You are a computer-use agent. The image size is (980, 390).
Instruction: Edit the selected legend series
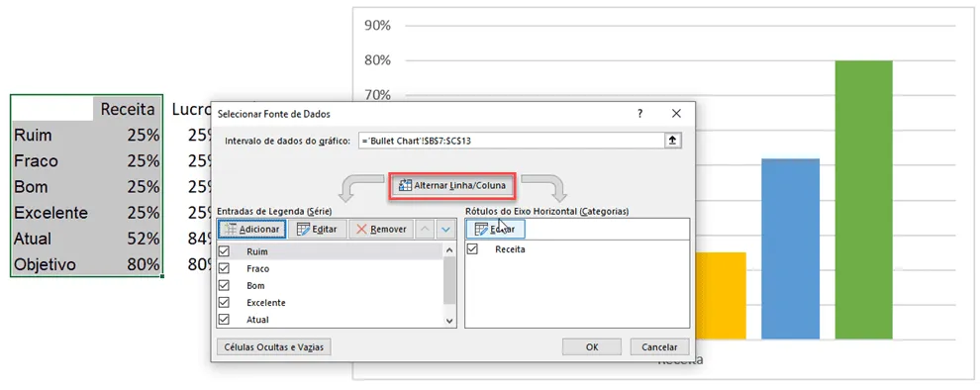(317, 230)
